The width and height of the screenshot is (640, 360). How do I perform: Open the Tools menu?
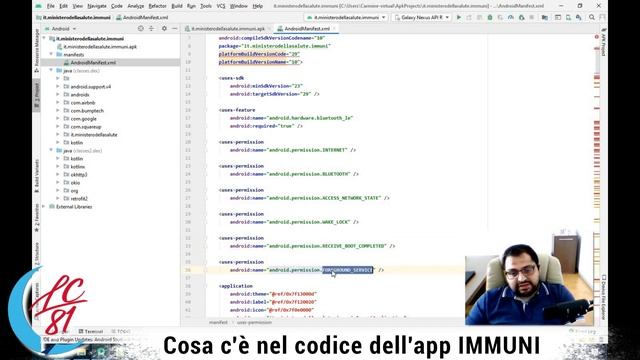pos(206,6)
